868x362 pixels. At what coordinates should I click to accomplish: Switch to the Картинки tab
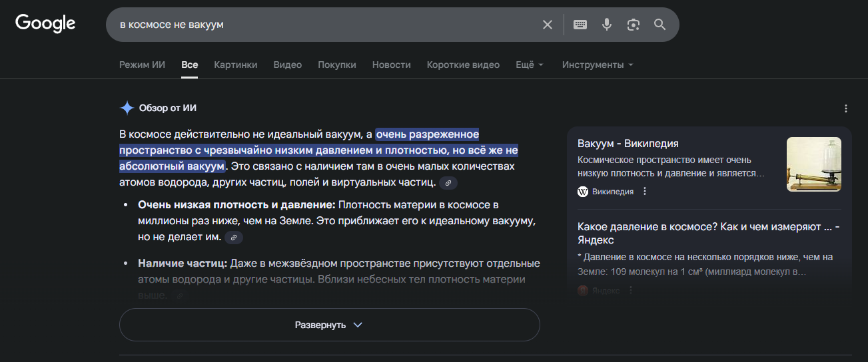pyautogui.click(x=235, y=65)
